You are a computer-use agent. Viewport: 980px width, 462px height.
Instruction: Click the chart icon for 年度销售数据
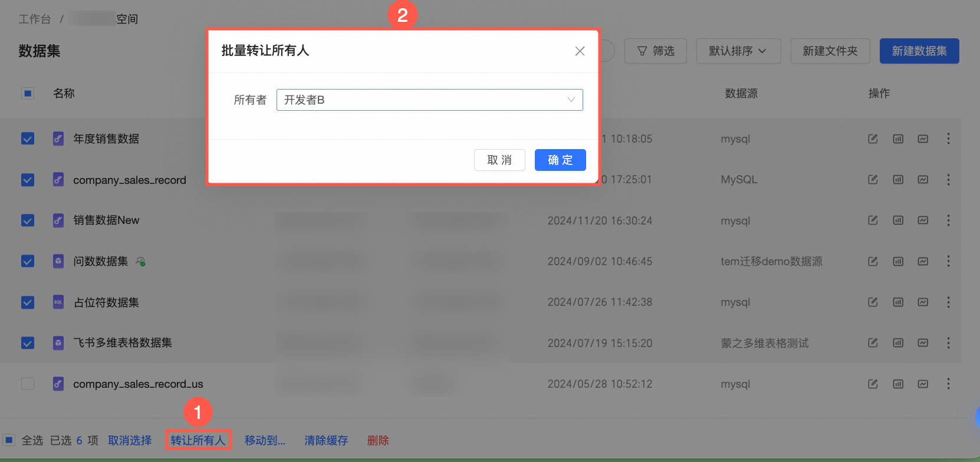coord(923,138)
